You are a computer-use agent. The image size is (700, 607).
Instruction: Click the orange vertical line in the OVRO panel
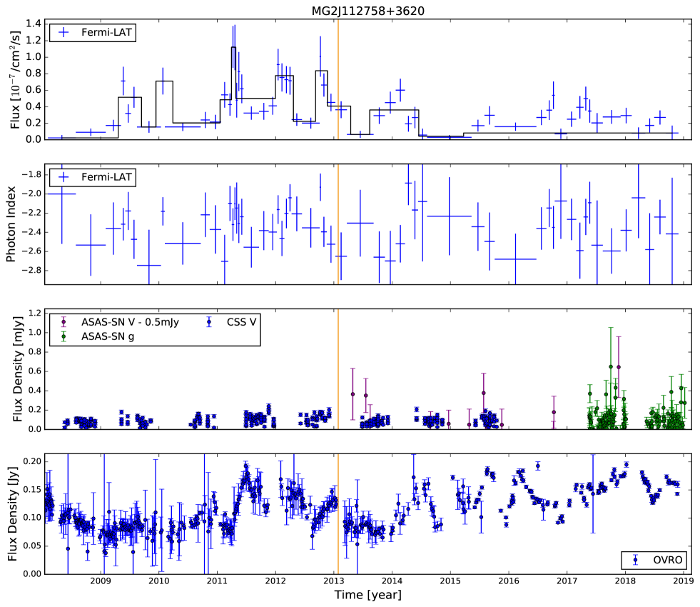tap(338, 513)
